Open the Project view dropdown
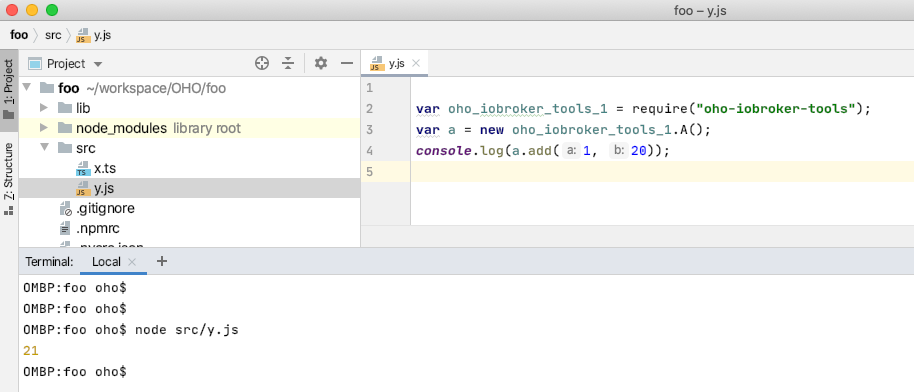 [x=98, y=64]
